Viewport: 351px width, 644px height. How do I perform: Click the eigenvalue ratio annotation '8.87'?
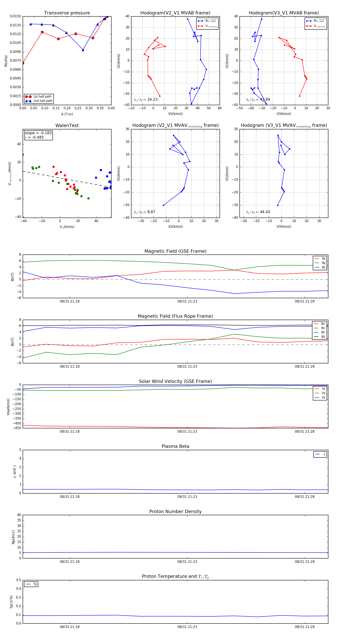click(x=144, y=212)
